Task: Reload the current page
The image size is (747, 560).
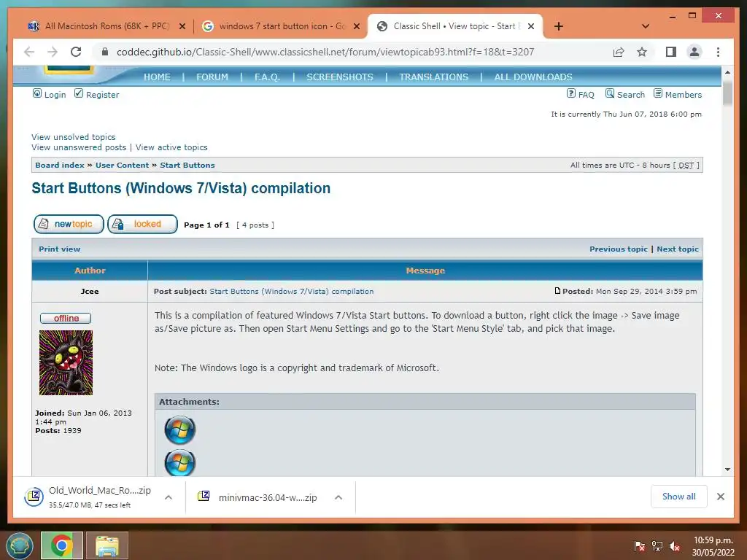Action: [76, 52]
